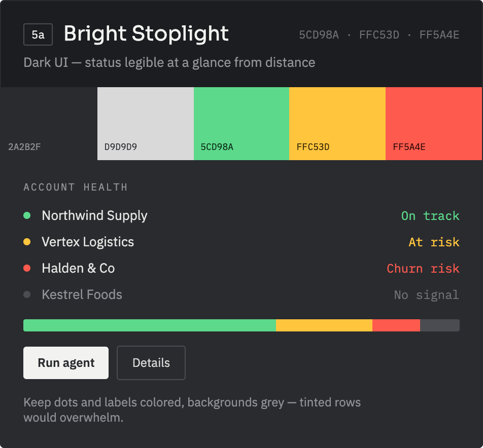Screen dimensions: 483x448
Task: Click the grey status dot beside Kestrel Foods
Action: (x=27, y=294)
